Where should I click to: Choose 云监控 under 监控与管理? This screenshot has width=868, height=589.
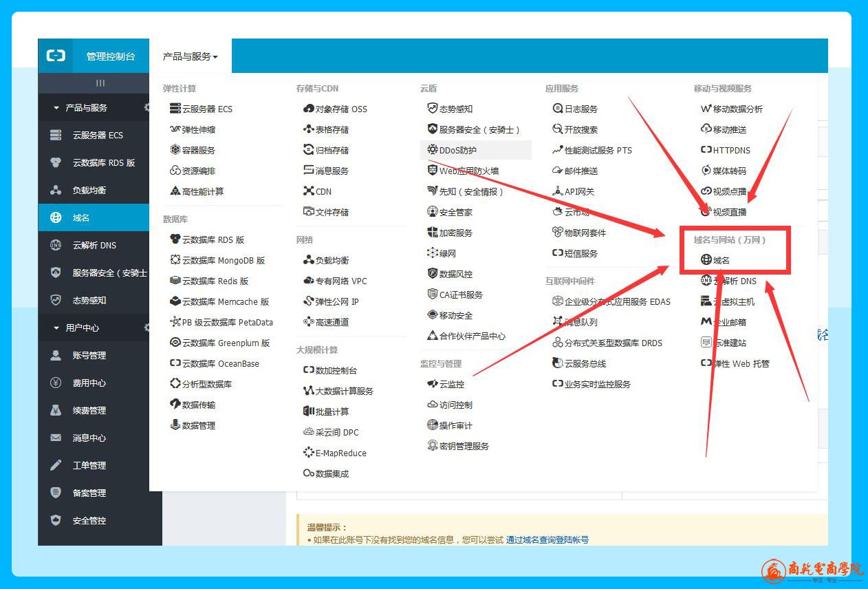pyautogui.click(x=451, y=384)
